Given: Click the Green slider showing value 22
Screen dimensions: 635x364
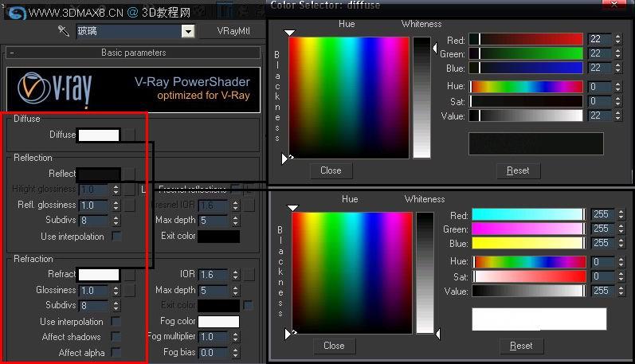Looking at the screenshot, I should click(x=526, y=53).
